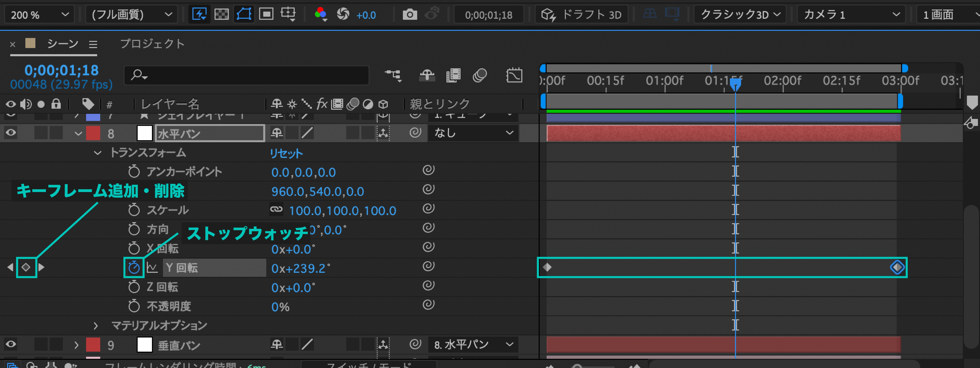This screenshot has height=368, width=980.
Task: Toggle stopwatch for Z 回転
Action: (x=134, y=287)
